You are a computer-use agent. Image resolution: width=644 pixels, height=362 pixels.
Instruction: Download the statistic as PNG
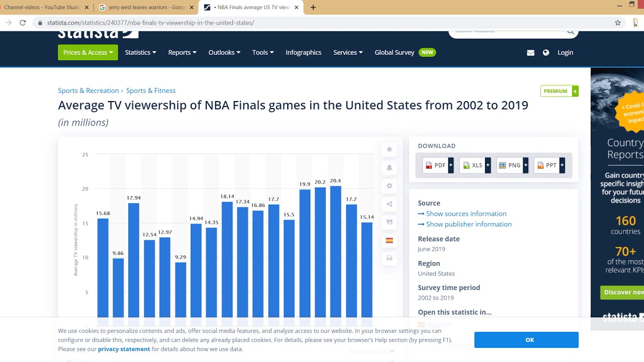tap(512, 165)
